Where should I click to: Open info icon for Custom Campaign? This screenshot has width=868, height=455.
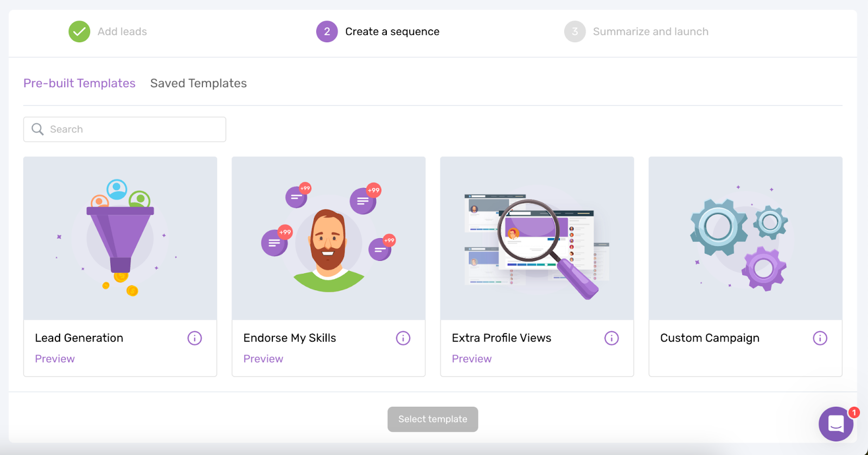click(820, 338)
